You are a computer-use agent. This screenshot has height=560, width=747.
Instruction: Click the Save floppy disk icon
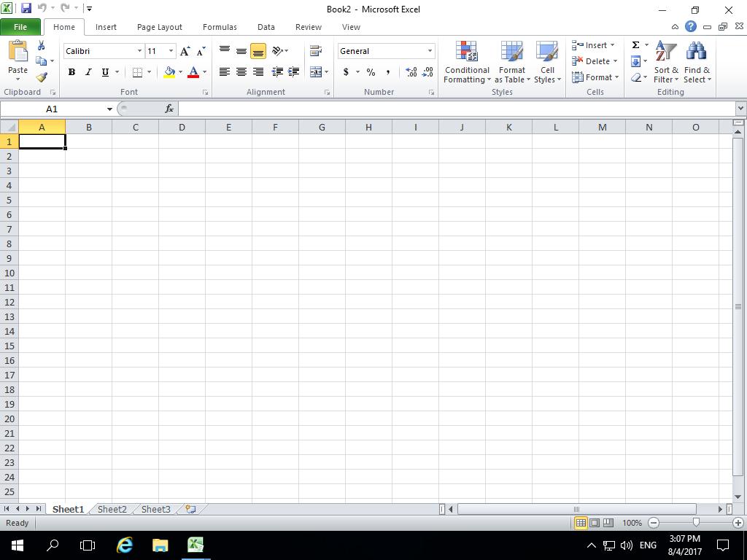tap(26, 8)
